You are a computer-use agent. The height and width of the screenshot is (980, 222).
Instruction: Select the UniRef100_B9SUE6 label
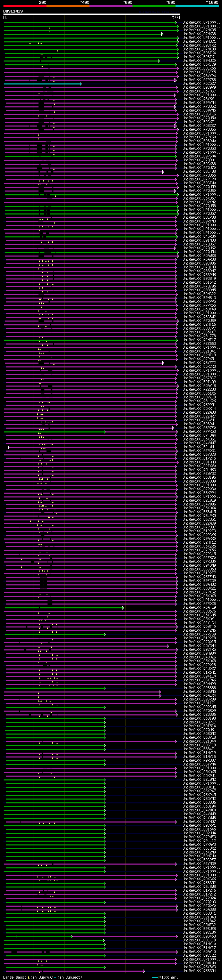pos(199,929)
